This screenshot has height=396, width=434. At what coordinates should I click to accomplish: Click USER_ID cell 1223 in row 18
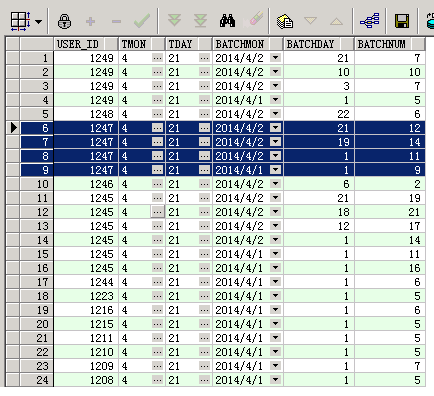pyautogui.click(x=86, y=296)
